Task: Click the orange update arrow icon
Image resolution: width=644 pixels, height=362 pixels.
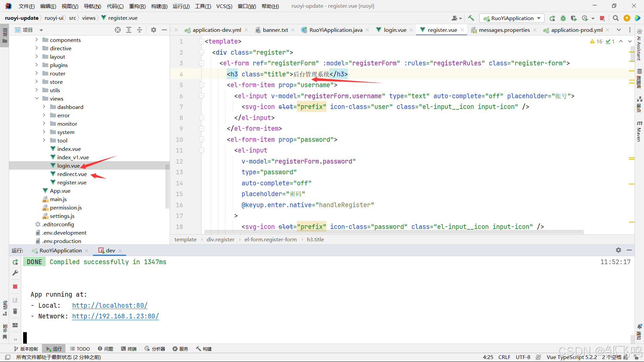Action: (x=627, y=18)
